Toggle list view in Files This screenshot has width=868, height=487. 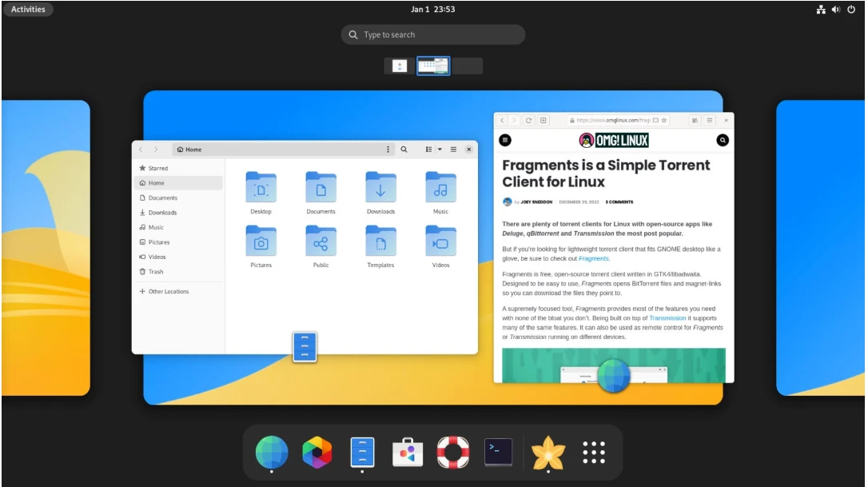(428, 150)
